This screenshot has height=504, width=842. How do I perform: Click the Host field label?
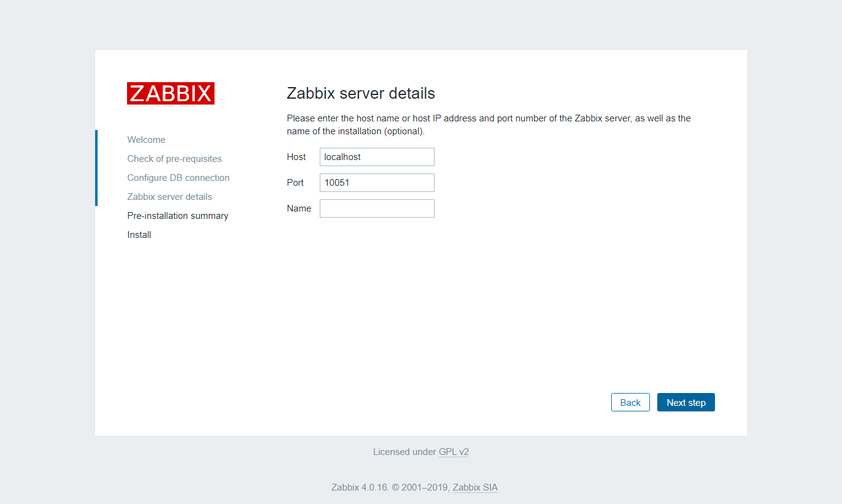(x=296, y=157)
